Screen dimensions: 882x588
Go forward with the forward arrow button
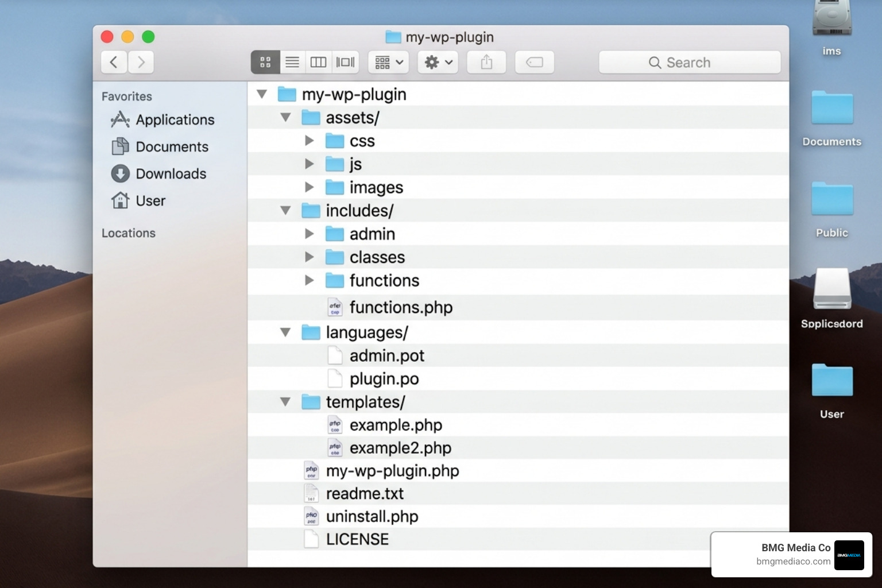coord(141,62)
